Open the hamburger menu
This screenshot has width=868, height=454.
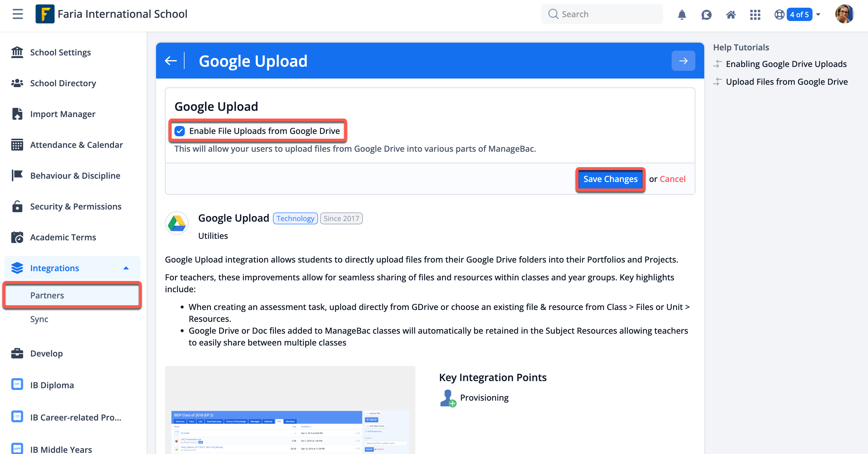click(x=18, y=14)
